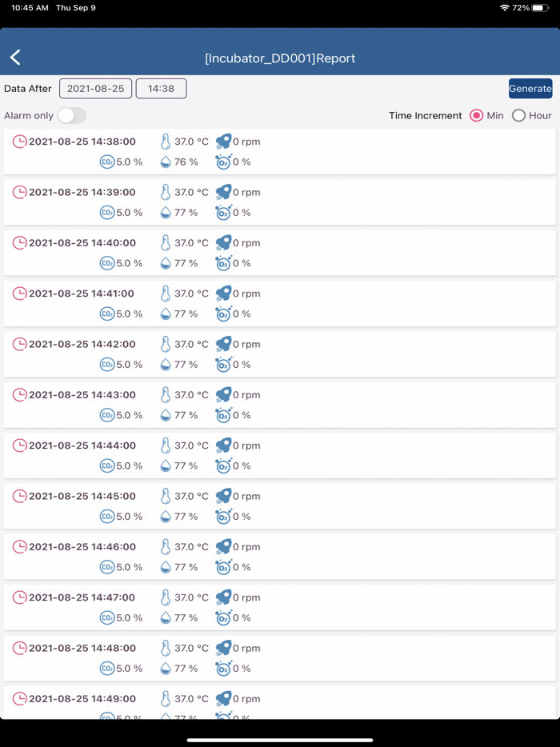Tap the thermometer icon on the 14:39:00 record
The height and width of the screenshot is (747, 560).
coord(166,193)
